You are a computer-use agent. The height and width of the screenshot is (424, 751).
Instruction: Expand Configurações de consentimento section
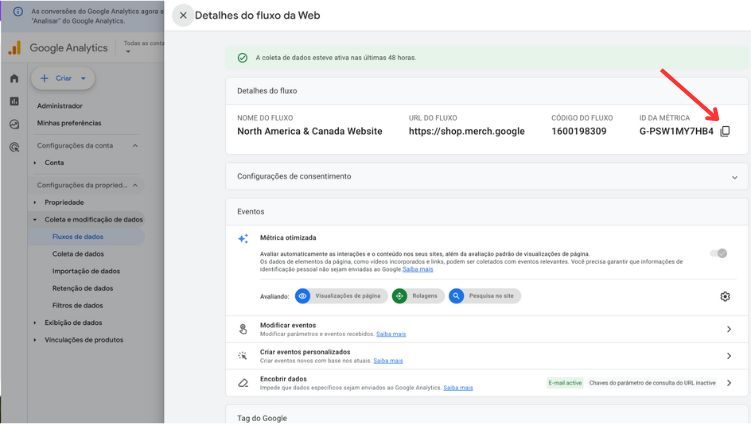734,177
